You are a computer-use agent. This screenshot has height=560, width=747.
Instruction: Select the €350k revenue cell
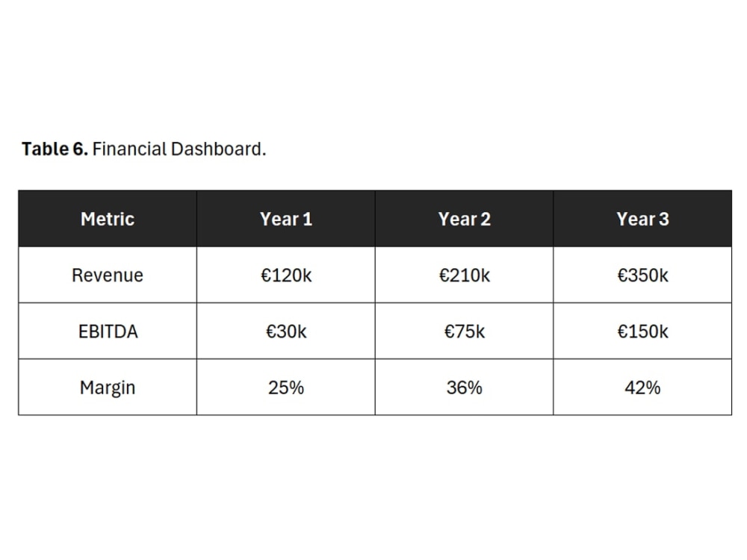[642, 275]
